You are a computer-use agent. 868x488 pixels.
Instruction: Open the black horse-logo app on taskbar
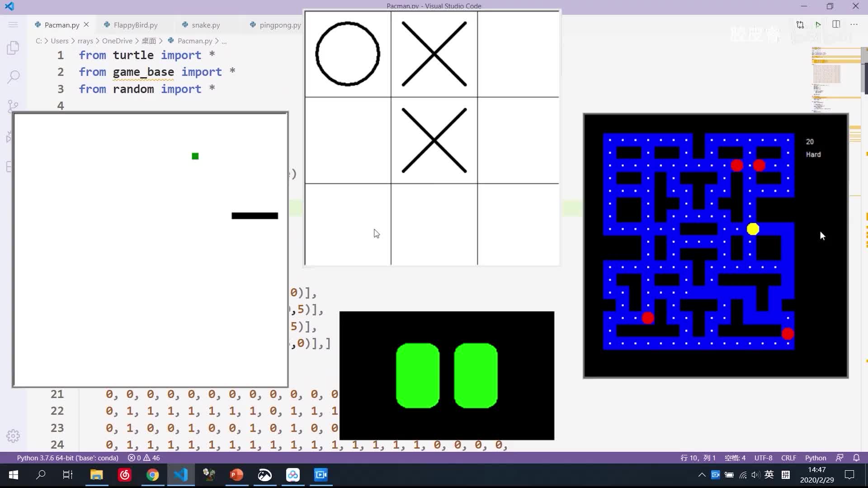click(265, 475)
